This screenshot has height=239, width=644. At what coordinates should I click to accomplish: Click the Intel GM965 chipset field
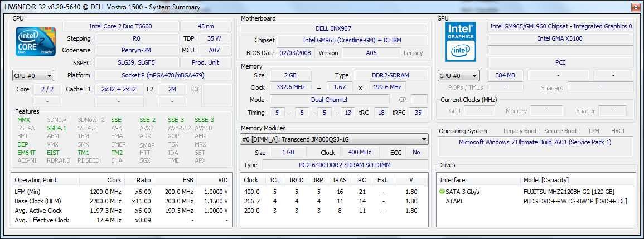click(352, 40)
